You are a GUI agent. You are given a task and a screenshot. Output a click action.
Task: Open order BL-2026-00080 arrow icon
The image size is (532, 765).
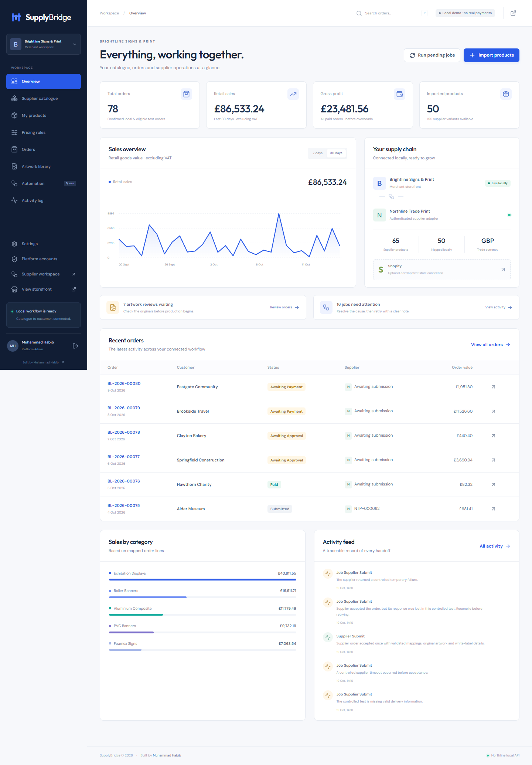click(x=493, y=387)
